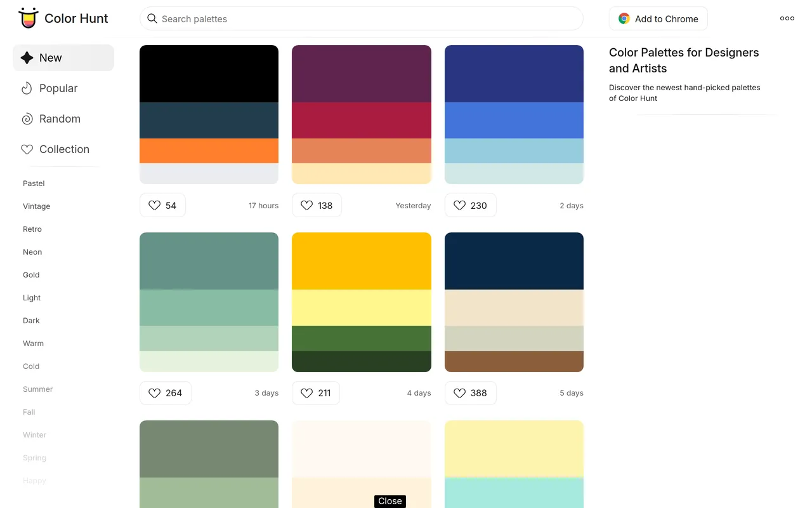Pick the bright blue swatch in 2 days palette

point(514,120)
